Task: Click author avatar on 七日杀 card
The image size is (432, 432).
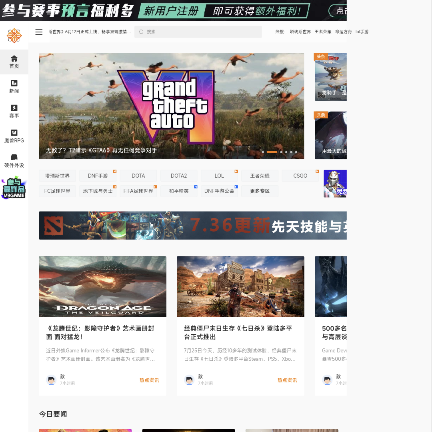Action: point(189,380)
